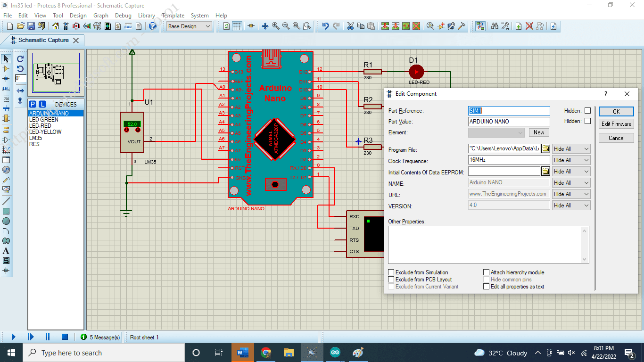The image size is (644, 362).
Task: Open the Program File browse selector
Action: point(546,148)
